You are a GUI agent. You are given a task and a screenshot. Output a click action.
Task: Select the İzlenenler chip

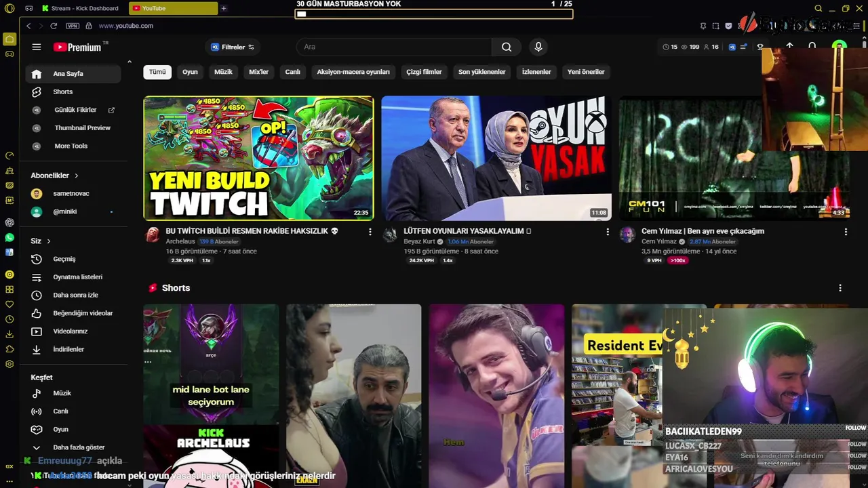click(x=536, y=72)
